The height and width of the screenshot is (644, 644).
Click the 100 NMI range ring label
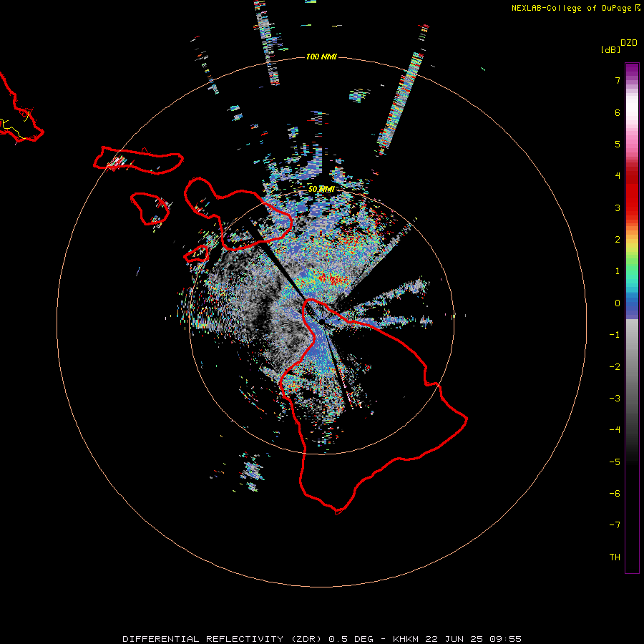click(321, 57)
